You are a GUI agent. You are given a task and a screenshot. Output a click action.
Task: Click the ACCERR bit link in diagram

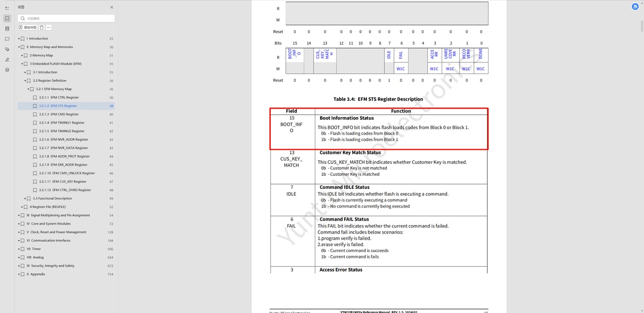coord(434,54)
